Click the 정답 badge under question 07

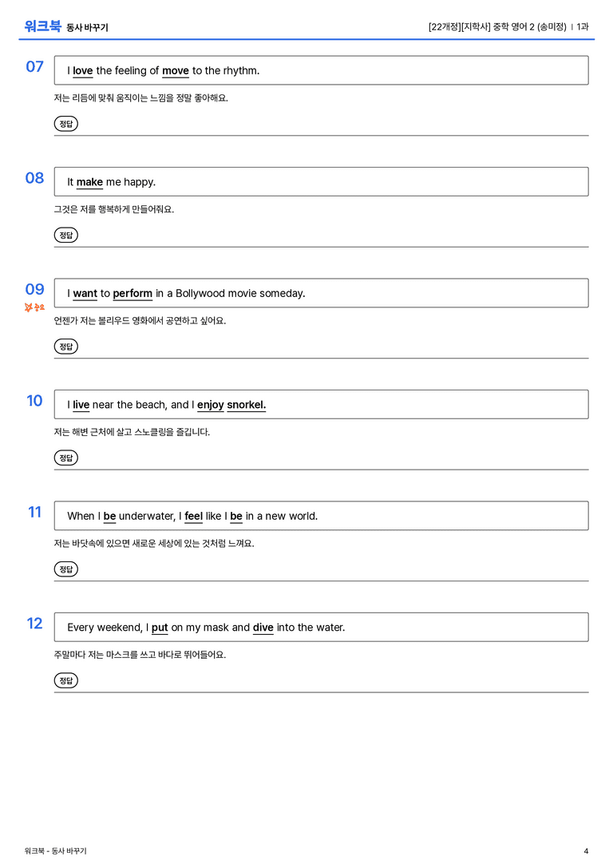65,124
